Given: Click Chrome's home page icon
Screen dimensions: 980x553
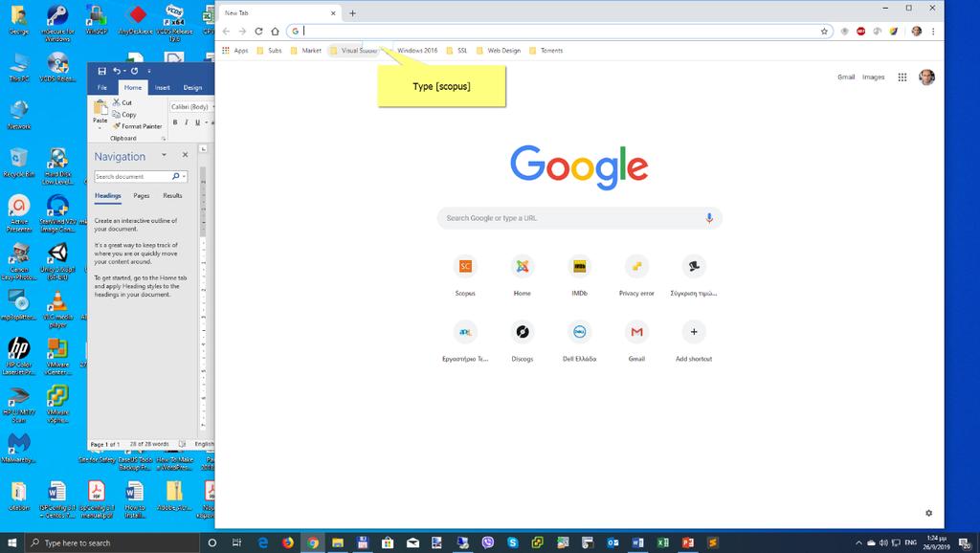Looking at the screenshot, I should point(275,32).
